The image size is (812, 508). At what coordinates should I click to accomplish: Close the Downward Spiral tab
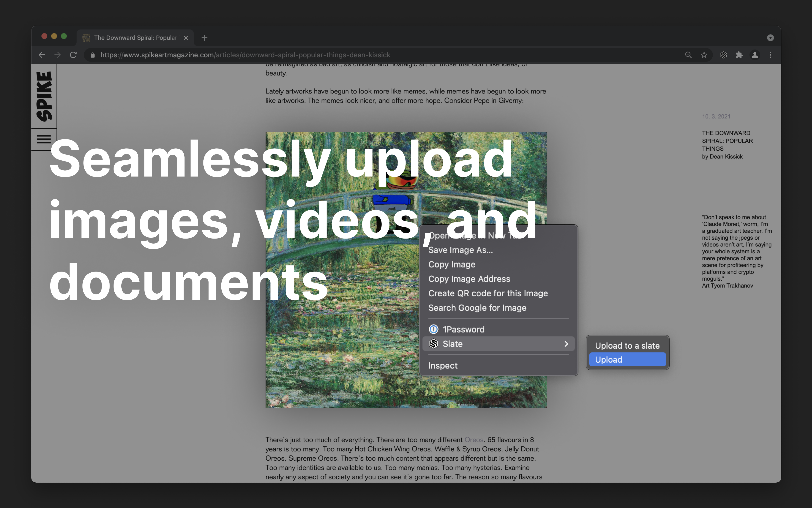tap(186, 38)
